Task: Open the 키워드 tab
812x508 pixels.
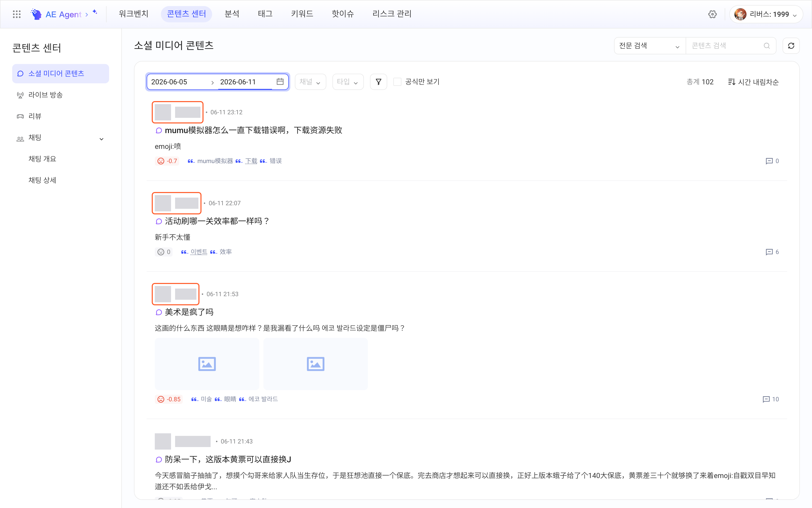Action: (x=302, y=14)
